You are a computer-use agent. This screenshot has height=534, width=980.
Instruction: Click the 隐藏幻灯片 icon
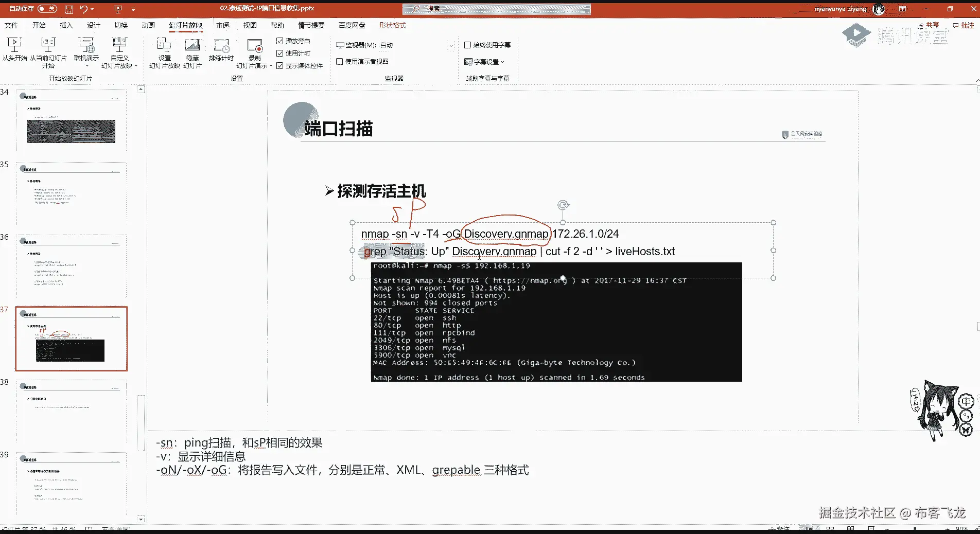192,45
